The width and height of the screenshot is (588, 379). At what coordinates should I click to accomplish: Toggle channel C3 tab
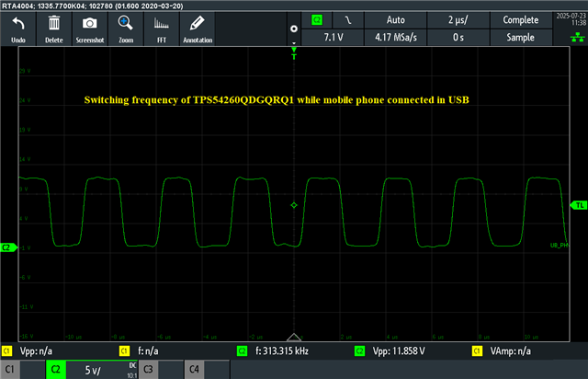(149, 369)
